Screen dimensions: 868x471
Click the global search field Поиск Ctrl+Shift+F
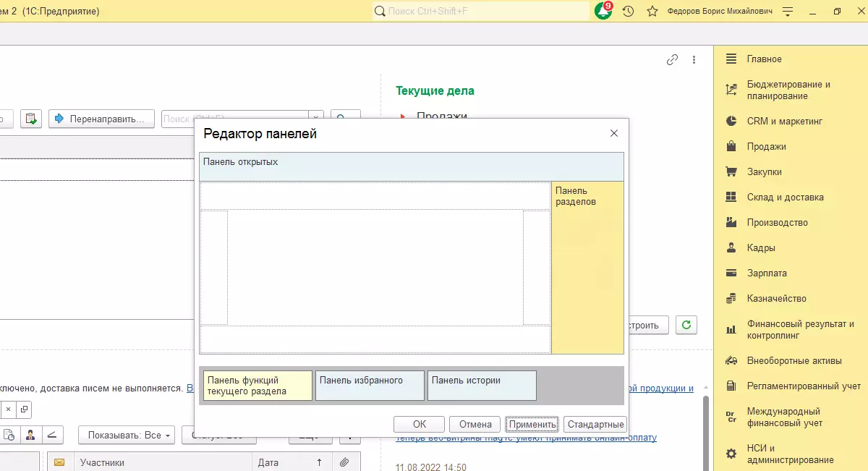(x=481, y=12)
